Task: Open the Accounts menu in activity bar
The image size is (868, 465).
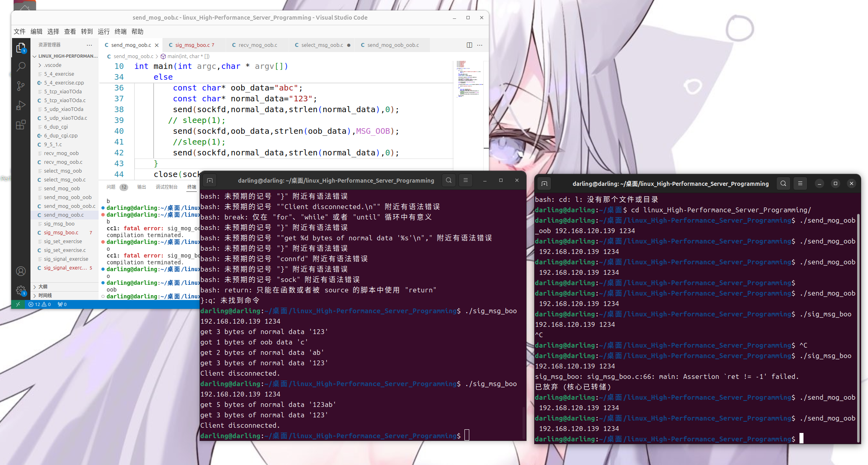Action: 21,271
